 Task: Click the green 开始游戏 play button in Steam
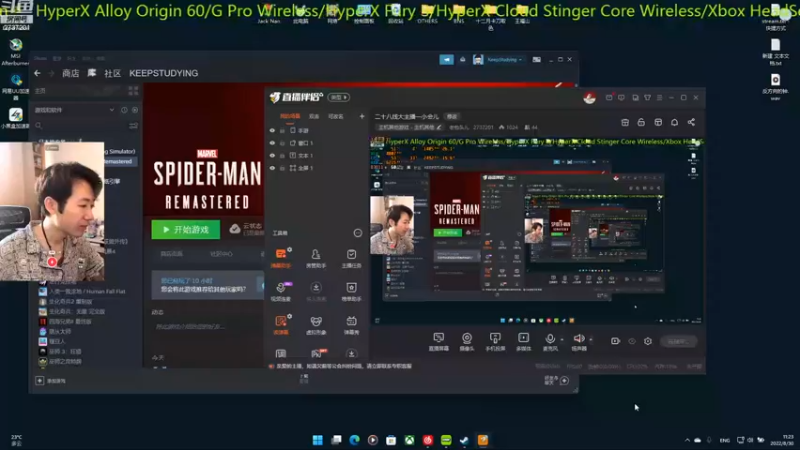(186, 230)
